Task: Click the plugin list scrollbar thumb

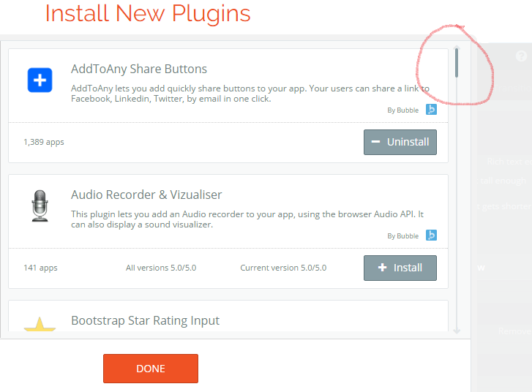Action: [457, 63]
